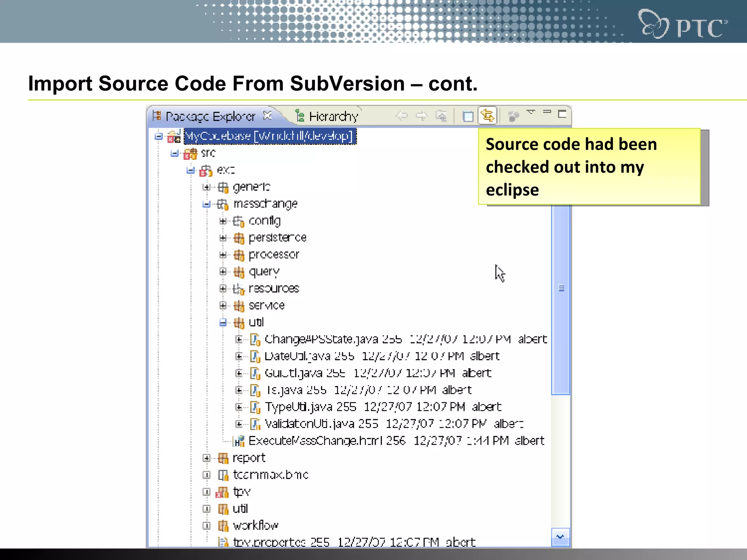Click the report package icon
Image resolution: width=747 pixels, height=560 pixels.
tap(223, 458)
